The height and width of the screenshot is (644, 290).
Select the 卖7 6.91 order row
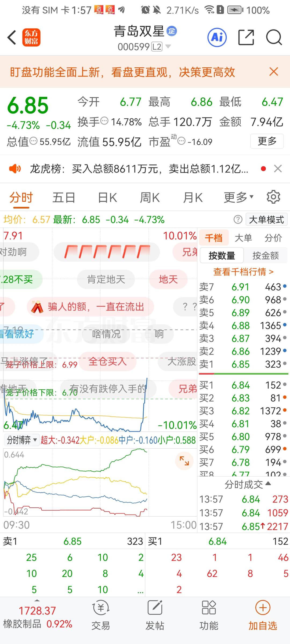coord(243,287)
